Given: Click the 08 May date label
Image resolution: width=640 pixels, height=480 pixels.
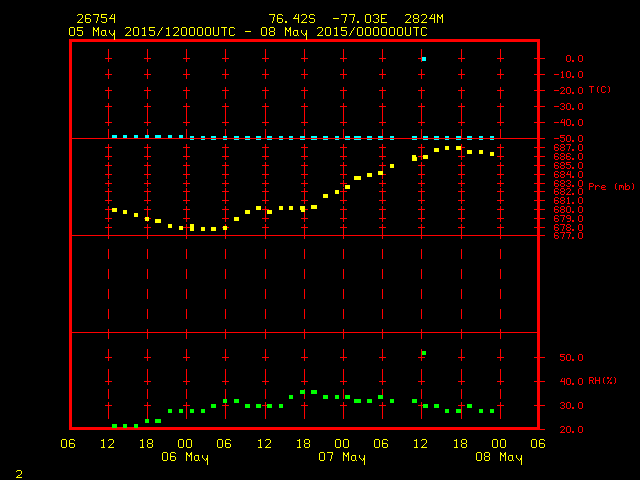Looking at the screenshot, I should tap(499, 457).
